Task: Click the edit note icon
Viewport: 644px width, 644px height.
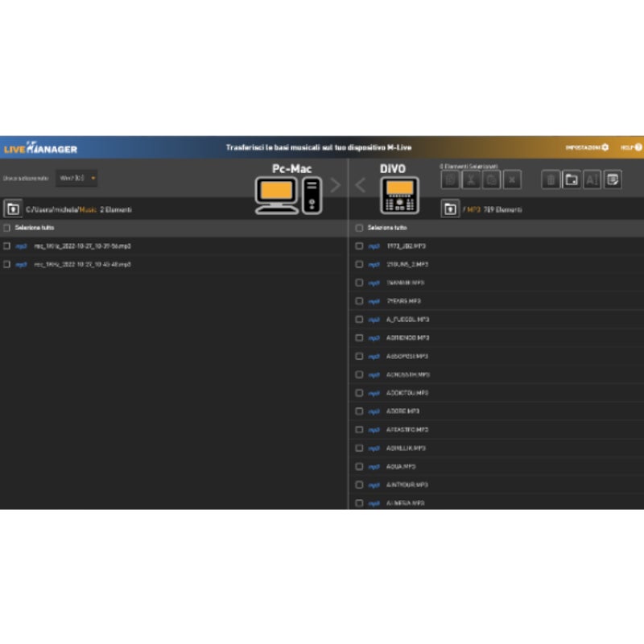Action: tap(613, 180)
